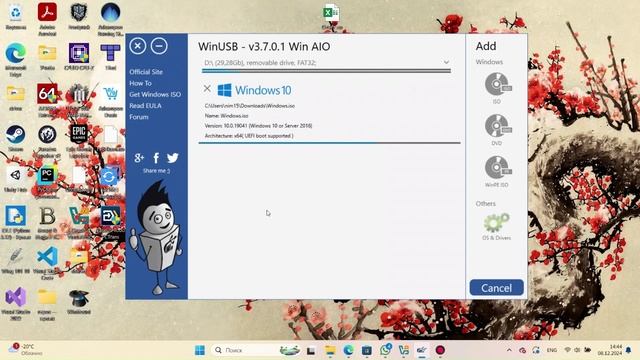Open the clock and date in the taskbar
This screenshot has width=640, height=360.
pos(610,350)
